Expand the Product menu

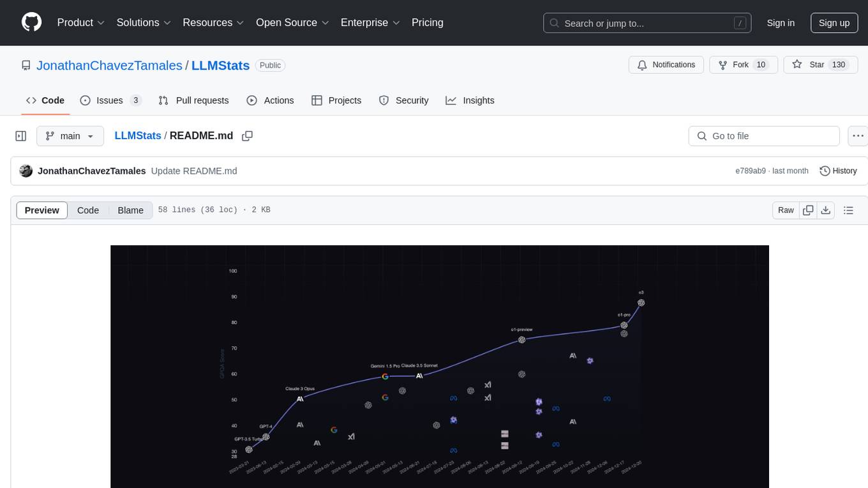click(81, 22)
